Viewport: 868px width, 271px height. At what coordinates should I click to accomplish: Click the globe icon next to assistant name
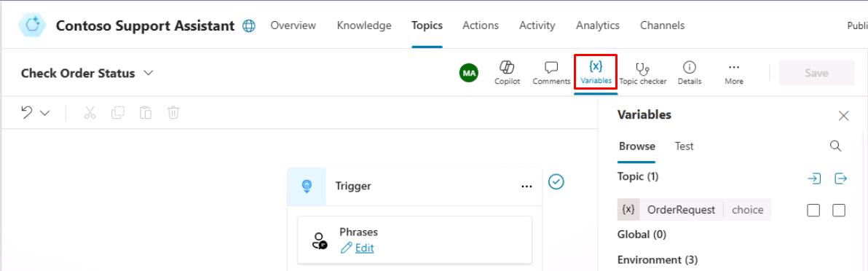[x=249, y=26]
